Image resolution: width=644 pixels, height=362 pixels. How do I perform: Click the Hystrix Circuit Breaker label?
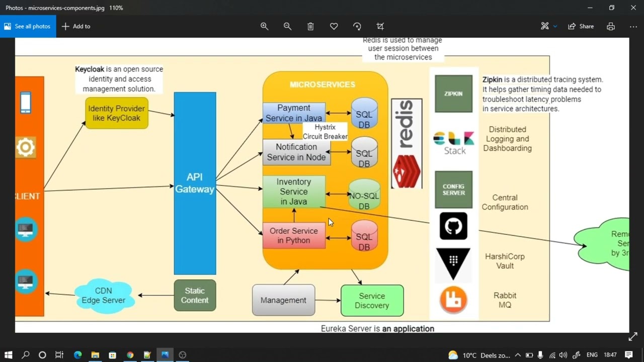pos(325,132)
